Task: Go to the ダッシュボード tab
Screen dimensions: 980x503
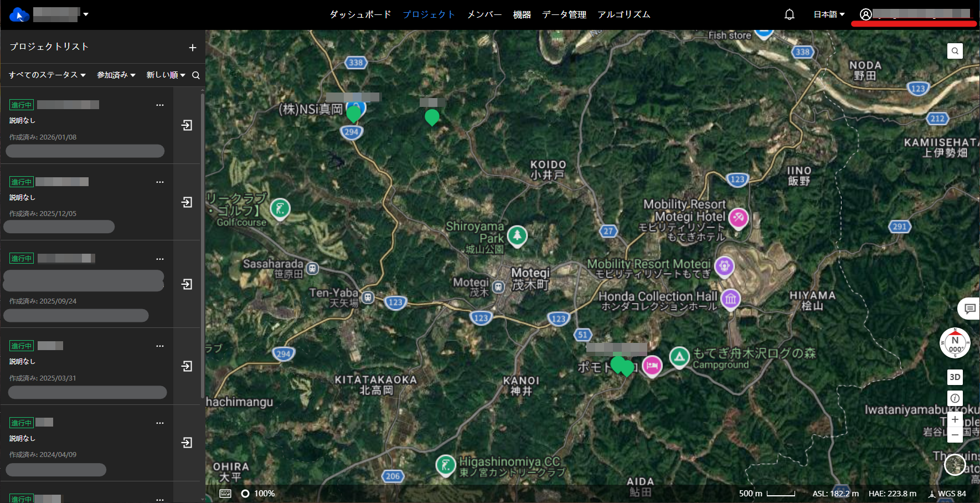Action: coord(360,14)
